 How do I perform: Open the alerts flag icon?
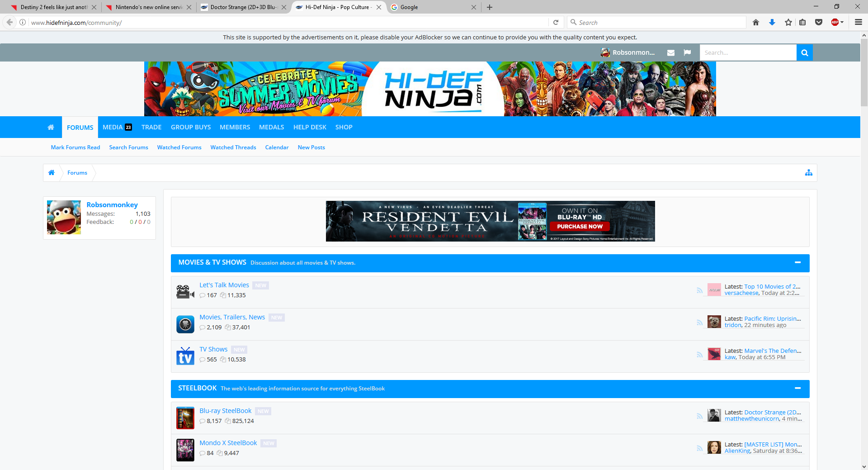[x=687, y=52]
